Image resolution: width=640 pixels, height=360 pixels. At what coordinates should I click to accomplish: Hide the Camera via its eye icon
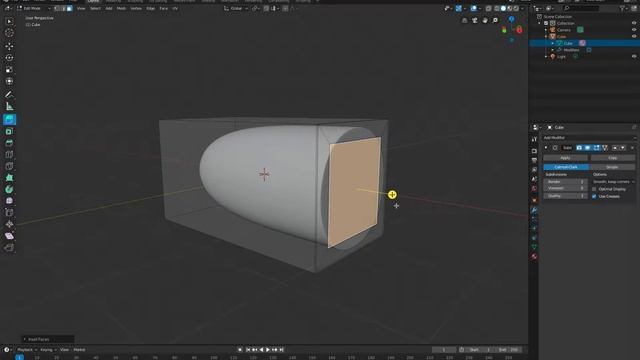(634, 30)
